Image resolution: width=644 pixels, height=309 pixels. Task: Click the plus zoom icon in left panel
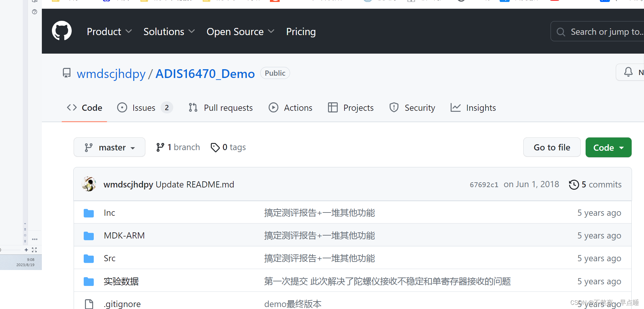click(x=26, y=250)
